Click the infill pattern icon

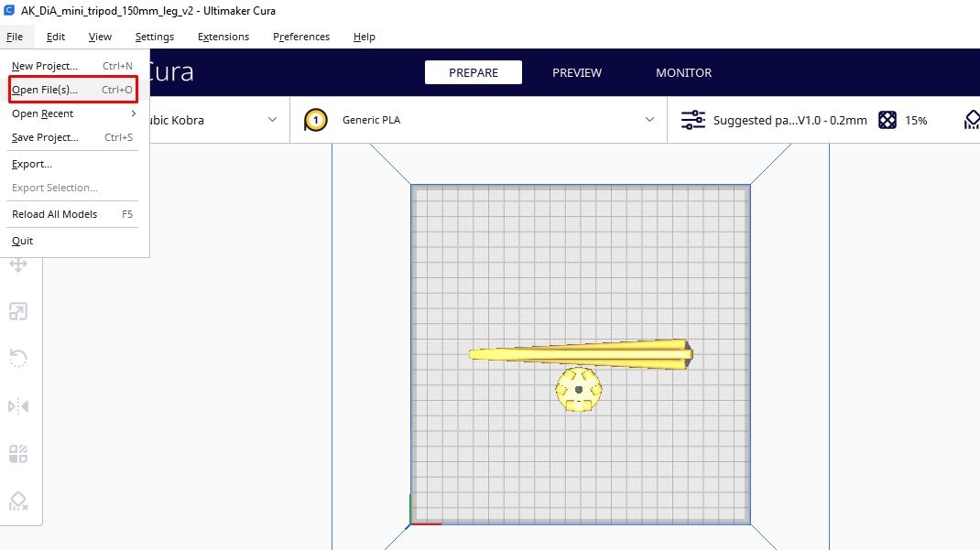pos(887,120)
